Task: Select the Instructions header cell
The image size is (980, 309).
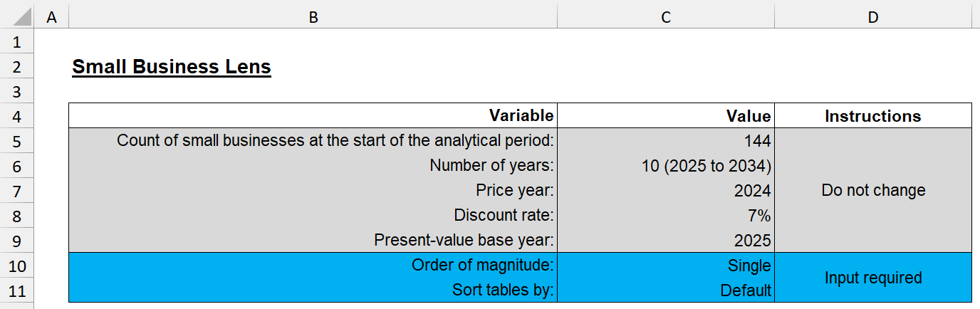Action: pyautogui.click(x=873, y=116)
